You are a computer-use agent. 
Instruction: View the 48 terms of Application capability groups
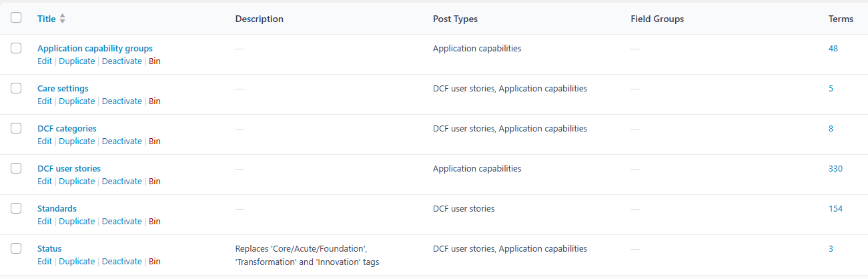(x=833, y=49)
